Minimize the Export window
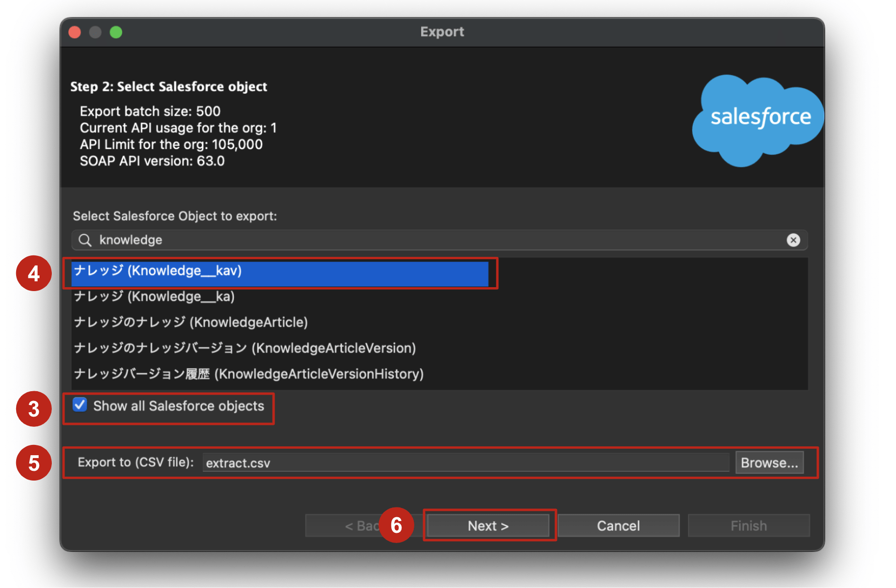This screenshot has width=896, height=588. [95, 32]
